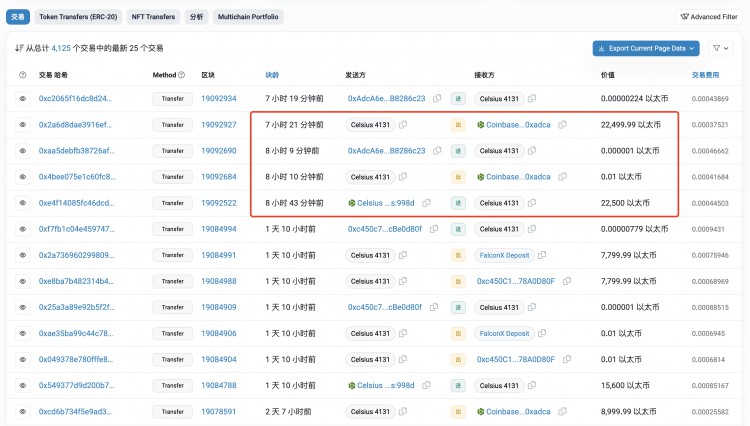Click fee value 0.00043869

tap(710, 98)
